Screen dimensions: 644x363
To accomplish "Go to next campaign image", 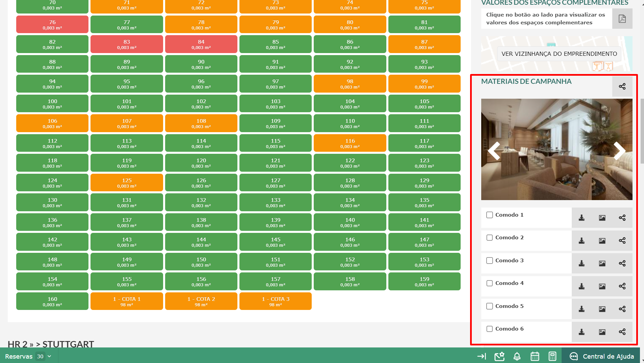I will click(619, 151).
